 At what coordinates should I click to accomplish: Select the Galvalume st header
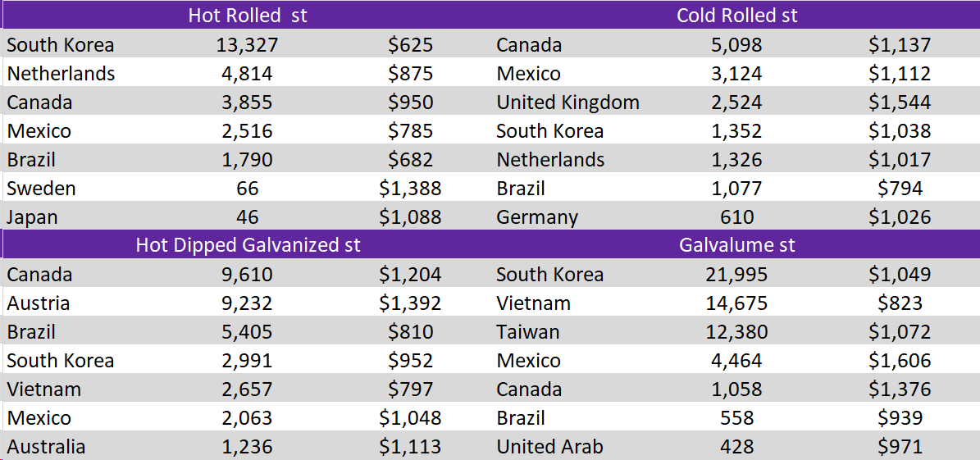point(736,245)
